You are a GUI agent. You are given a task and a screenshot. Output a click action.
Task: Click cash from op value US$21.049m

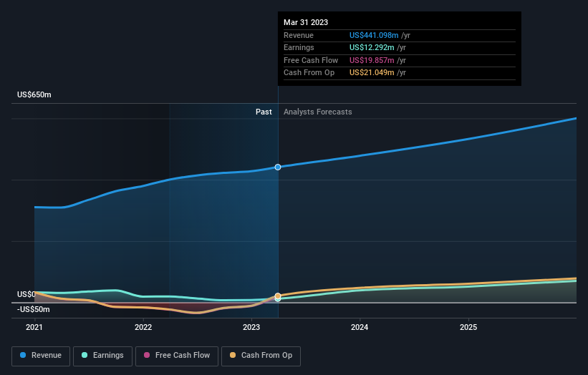(372, 73)
